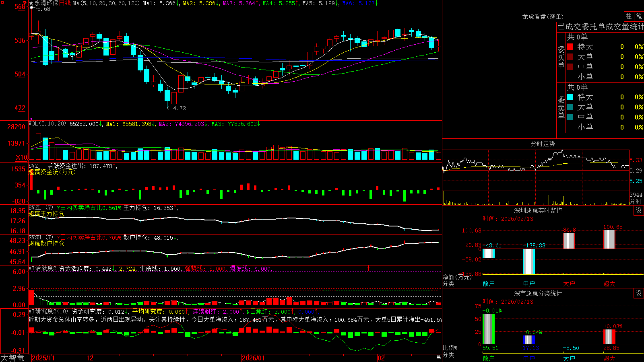Click the 爆发线: 6.000 label
This screenshot has width=644, height=362.
tap(250, 269)
